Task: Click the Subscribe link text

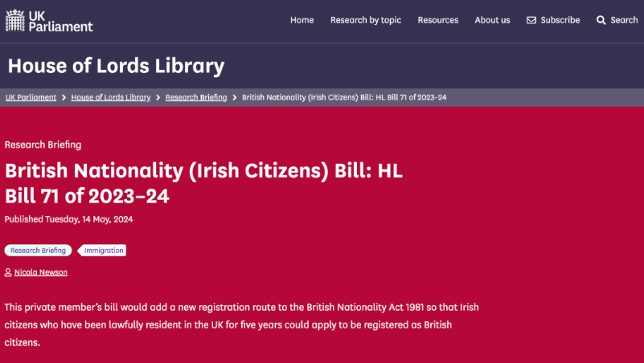Action: point(560,20)
